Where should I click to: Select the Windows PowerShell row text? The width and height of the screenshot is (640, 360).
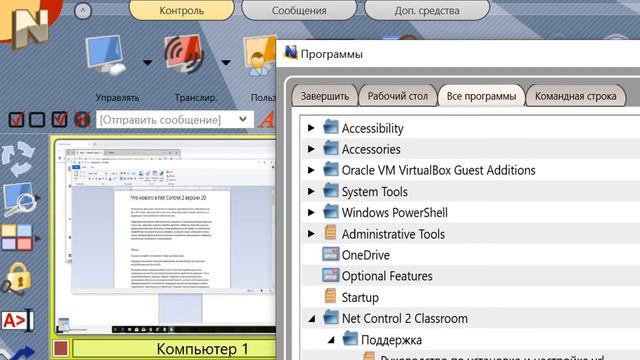[x=395, y=213]
